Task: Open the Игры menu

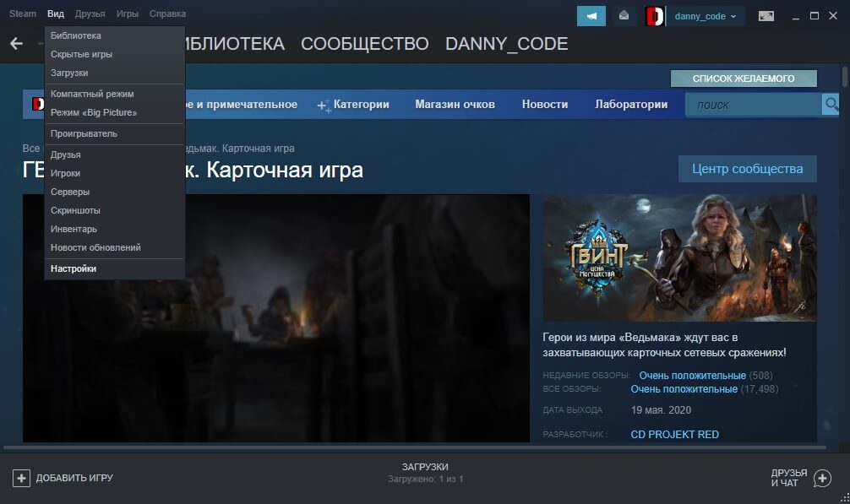Action: (x=127, y=13)
